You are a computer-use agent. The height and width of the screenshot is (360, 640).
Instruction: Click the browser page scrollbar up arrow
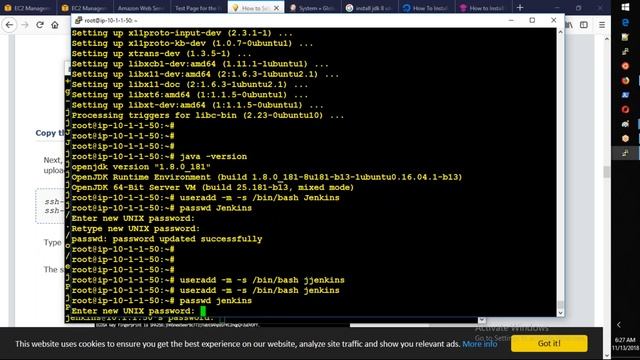pyautogui.click(x=607, y=39)
